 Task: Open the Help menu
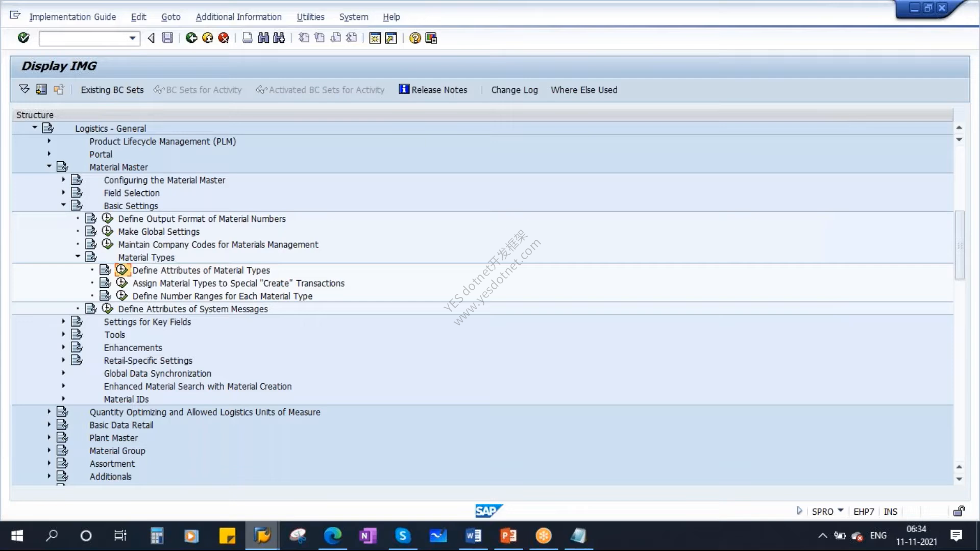pos(391,17)
